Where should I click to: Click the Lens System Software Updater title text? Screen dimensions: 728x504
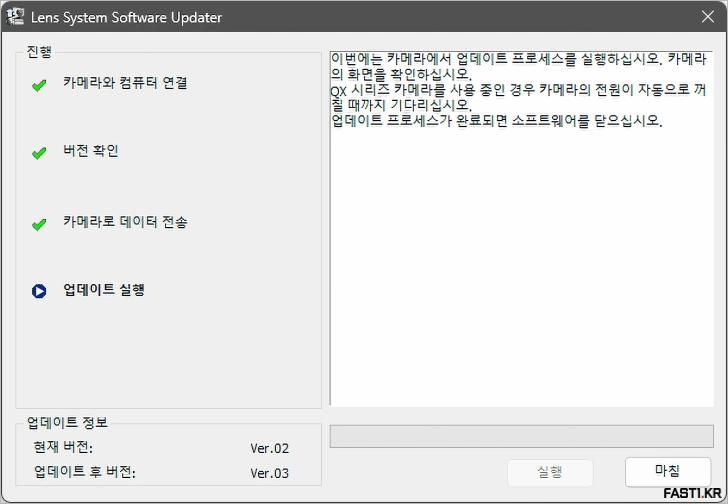point(126,17)
